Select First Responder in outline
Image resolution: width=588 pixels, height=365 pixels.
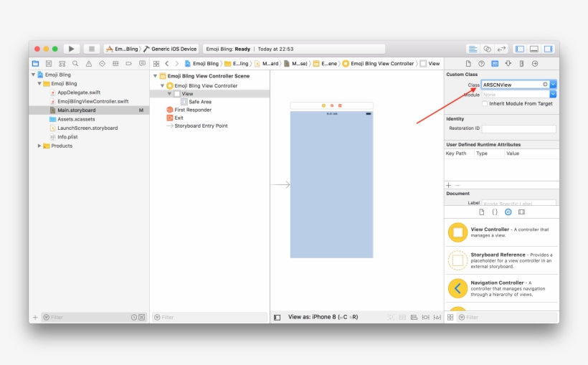pos(189,110)
